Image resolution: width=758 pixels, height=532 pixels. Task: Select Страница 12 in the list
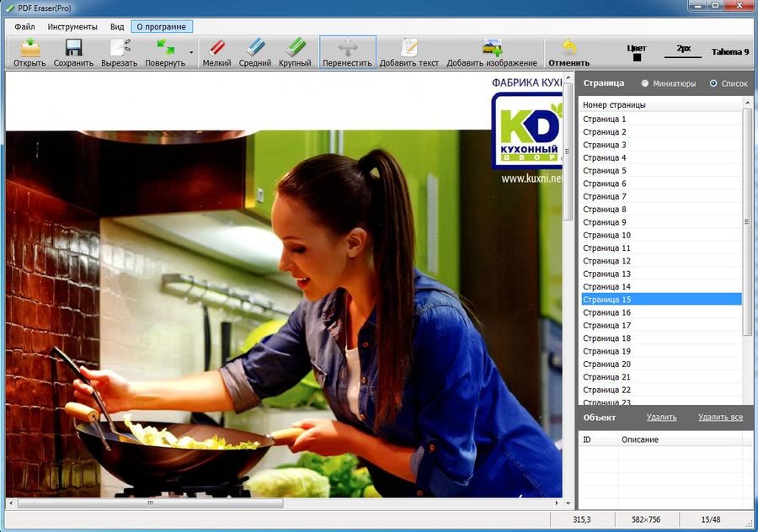click(x=660, y=261)
